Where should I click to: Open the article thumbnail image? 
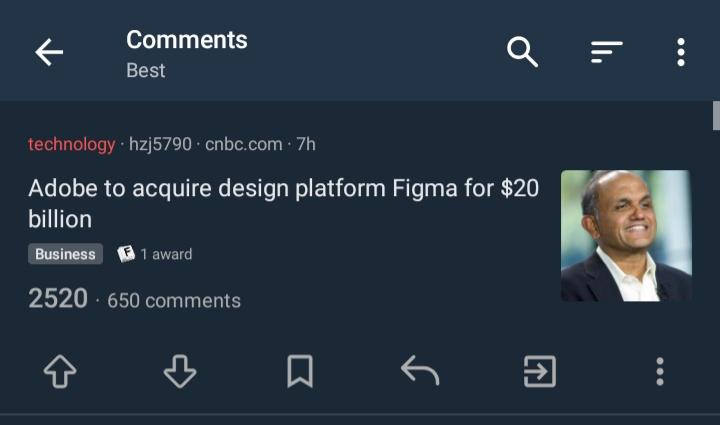pos(626,235)
